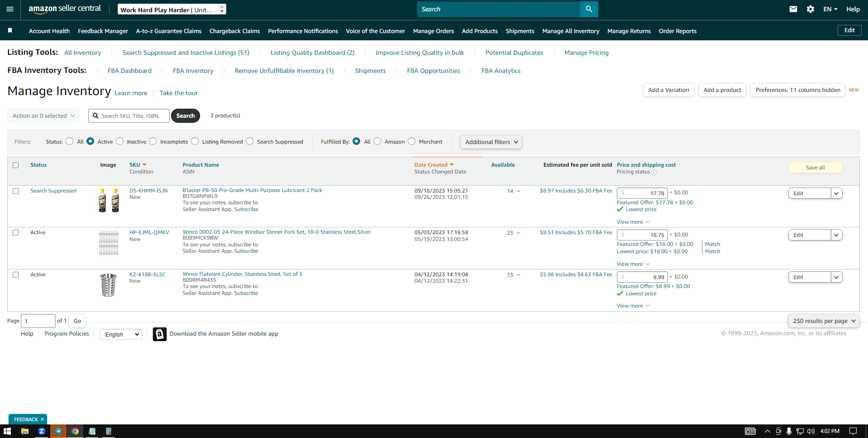Open Manage Orders in the nav bar
This screenshot has height=438, width=868.
point(434,31)
